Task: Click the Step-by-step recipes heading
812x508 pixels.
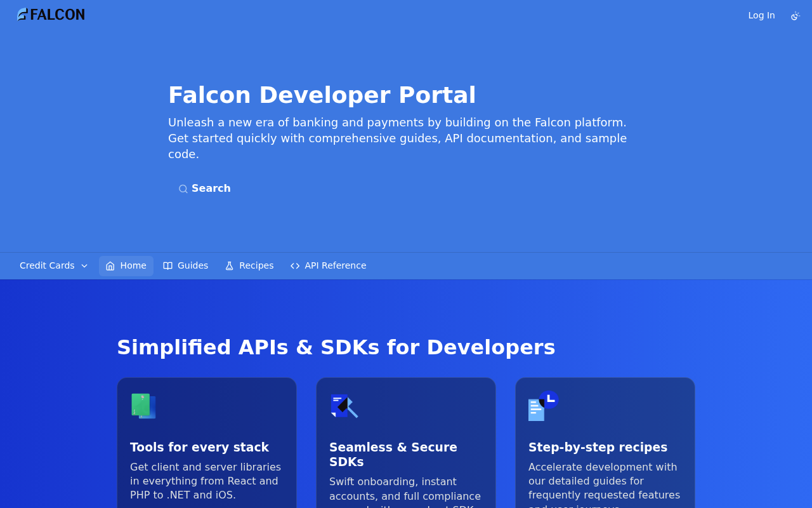Action: [x=598, y=447]
